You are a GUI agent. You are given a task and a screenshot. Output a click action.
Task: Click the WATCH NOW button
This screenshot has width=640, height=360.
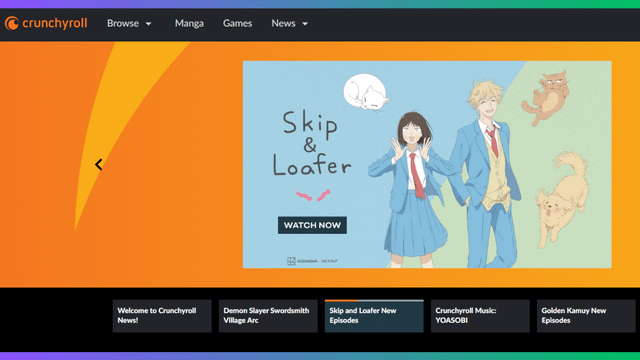312,225
